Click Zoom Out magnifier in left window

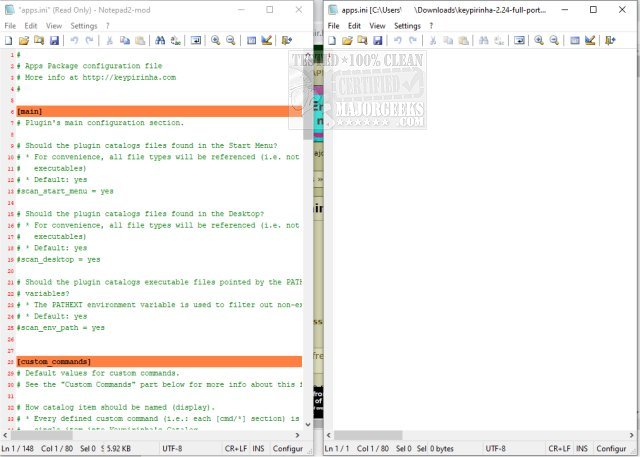[x=231, y=40]
